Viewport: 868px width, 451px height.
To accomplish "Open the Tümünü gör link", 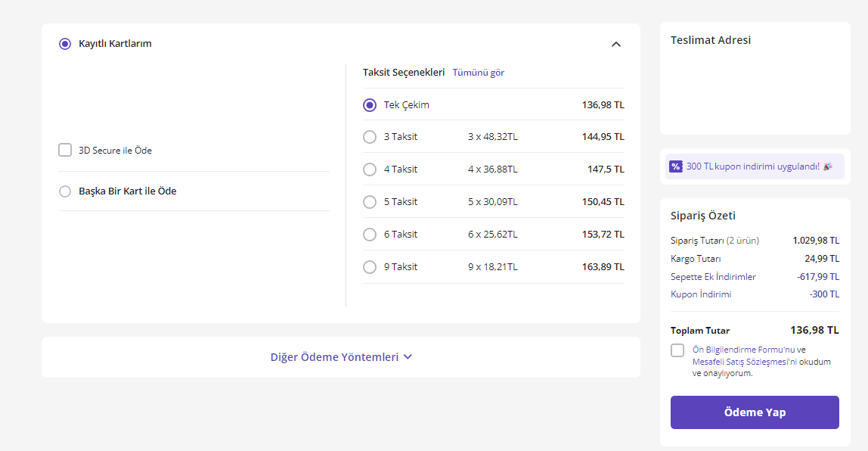I will 478,73.
